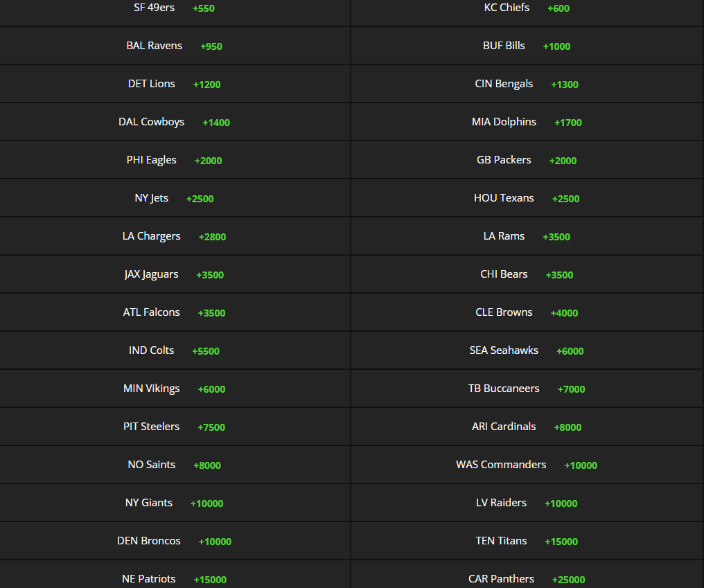Image resolution: width=704 pixels, height=588 pixels.
Task: Click DAL Cowboys +1400 odds
Action: coord(175,122)
